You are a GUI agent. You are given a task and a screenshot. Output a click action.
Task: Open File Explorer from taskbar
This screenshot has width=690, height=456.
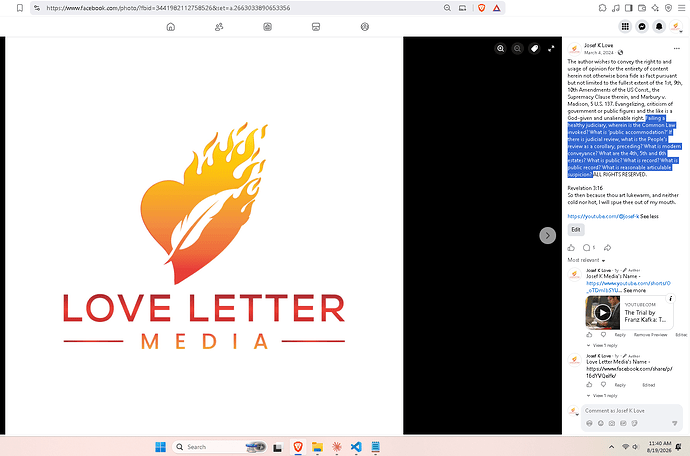point(317,447)
